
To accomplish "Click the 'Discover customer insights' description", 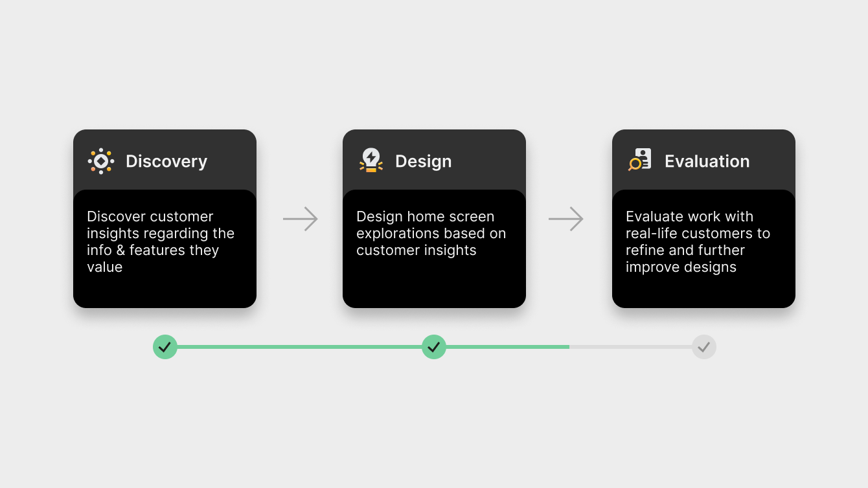I will (x=161, y=241).
